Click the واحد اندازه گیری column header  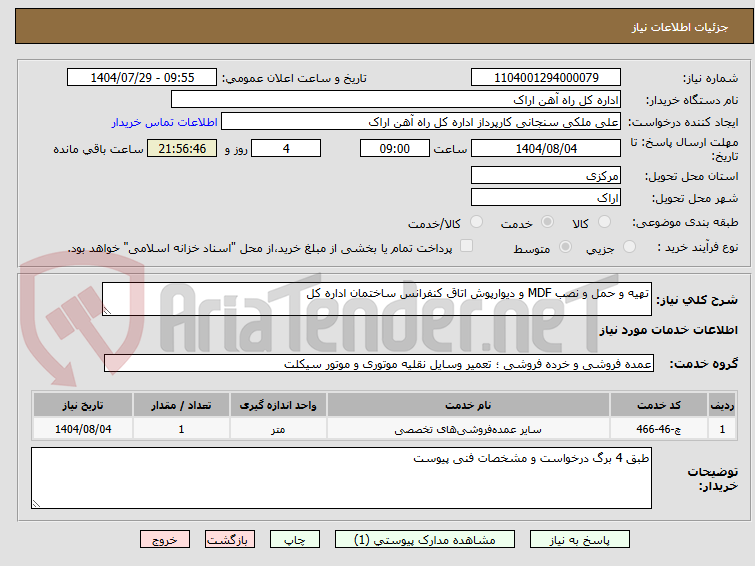[278, 405]
